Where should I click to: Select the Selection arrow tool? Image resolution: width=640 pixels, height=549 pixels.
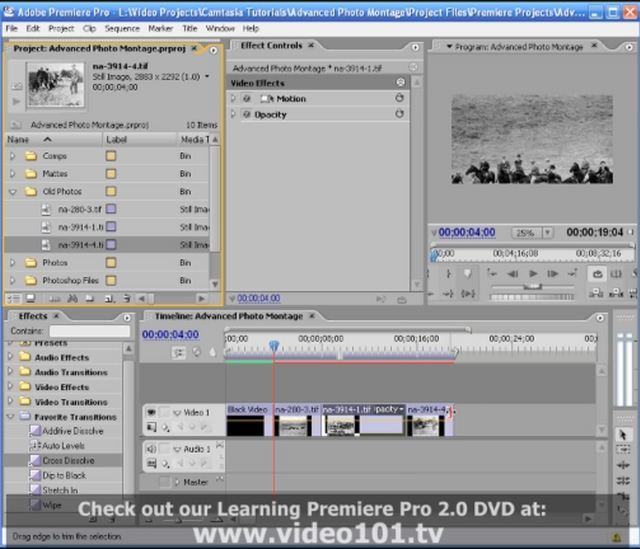pyautogui.click(x=623, y=435)
